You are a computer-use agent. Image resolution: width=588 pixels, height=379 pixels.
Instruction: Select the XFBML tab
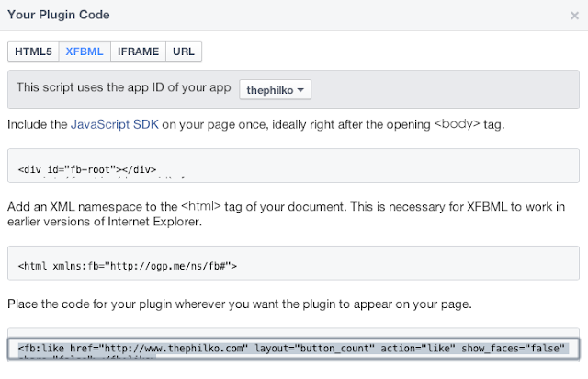[85, 52]
